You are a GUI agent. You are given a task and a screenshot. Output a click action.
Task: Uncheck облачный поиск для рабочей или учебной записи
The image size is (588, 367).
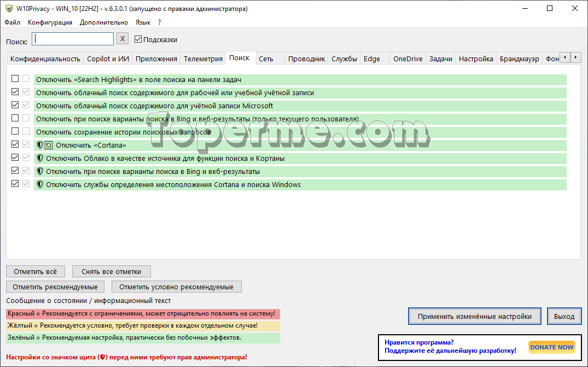click(x=15, y=92)
